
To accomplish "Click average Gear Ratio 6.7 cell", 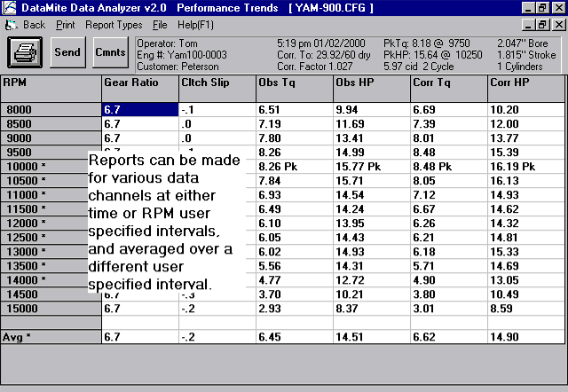I will [x=140, y=337].
